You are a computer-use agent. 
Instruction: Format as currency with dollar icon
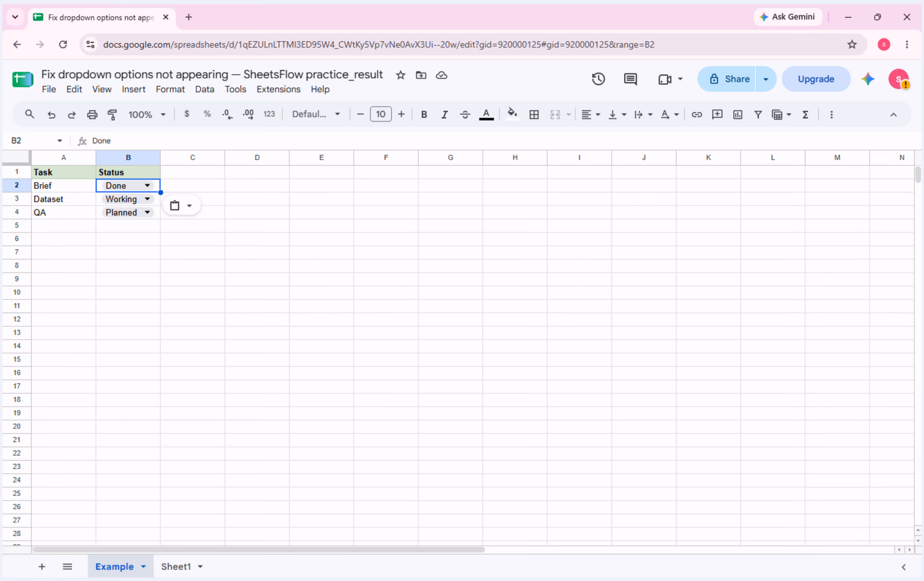(187, 114)
